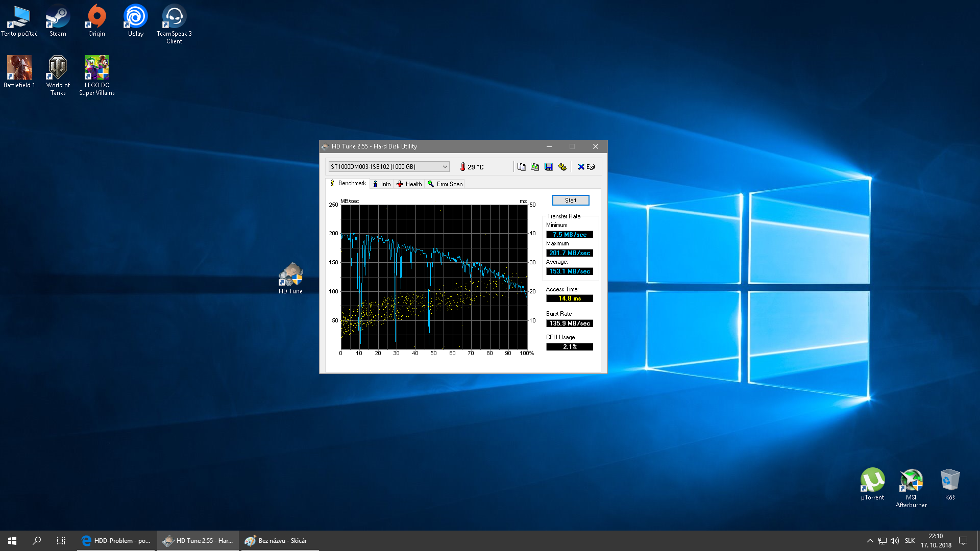Switch to the Health tab
Image resolution: width=980 pixels, height=551 pixels.
409,184
